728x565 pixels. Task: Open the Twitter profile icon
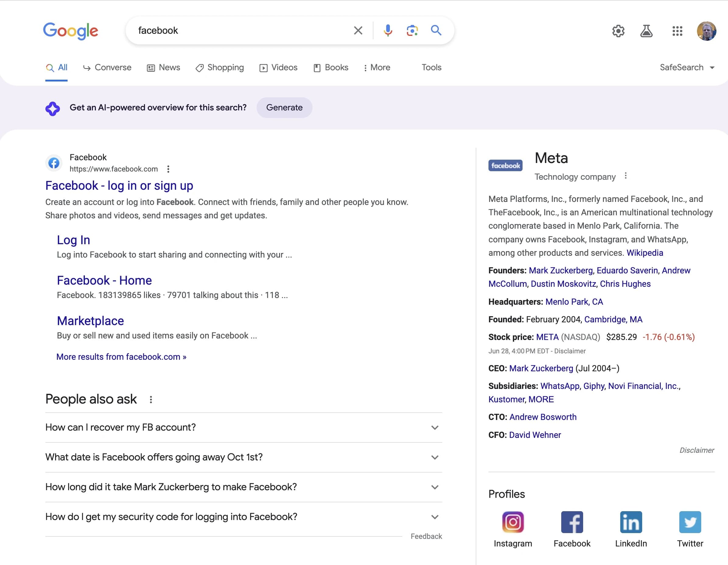(690, 522)
